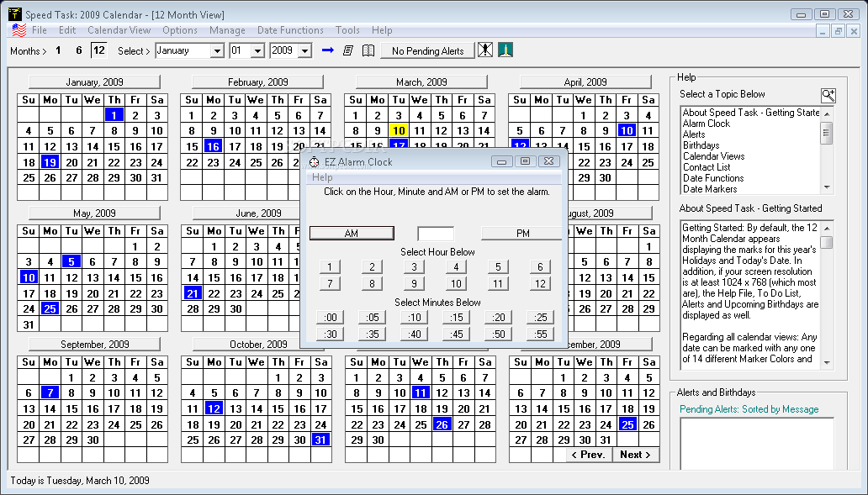Toggle AM in the alarm clock
The height and width of the screenshot is (495, 868).
352,234
